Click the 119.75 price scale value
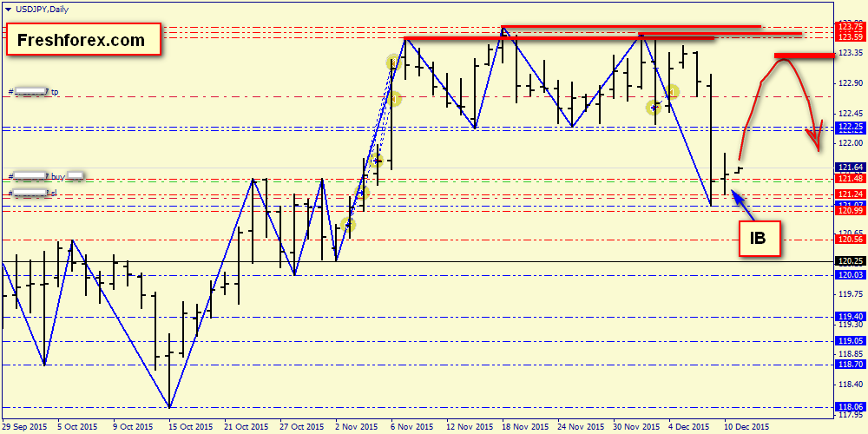This screenshot has height=434, width=868. point(851,294)
